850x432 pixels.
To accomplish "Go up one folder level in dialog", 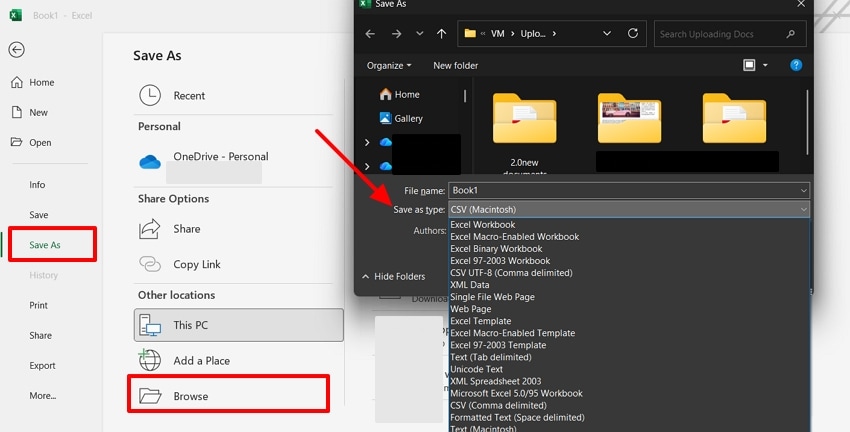I will [x=441, y=34].
